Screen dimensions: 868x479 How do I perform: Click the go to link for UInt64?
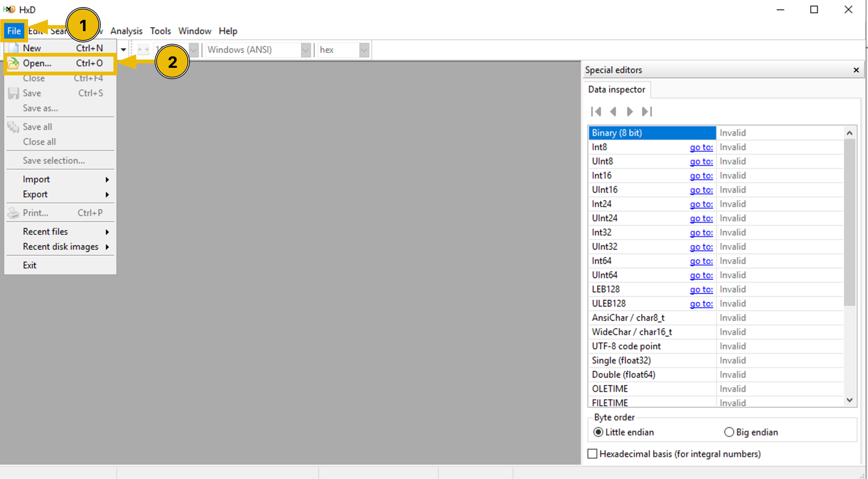coord(701,275)
